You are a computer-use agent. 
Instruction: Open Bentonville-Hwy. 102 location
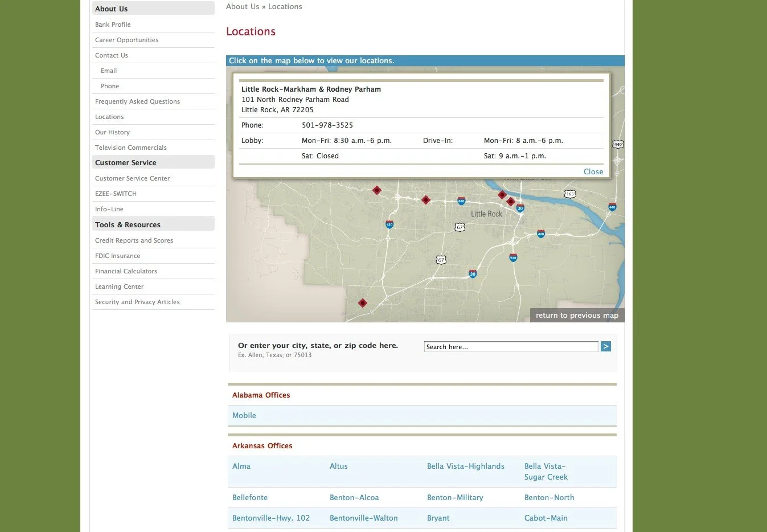271,518
